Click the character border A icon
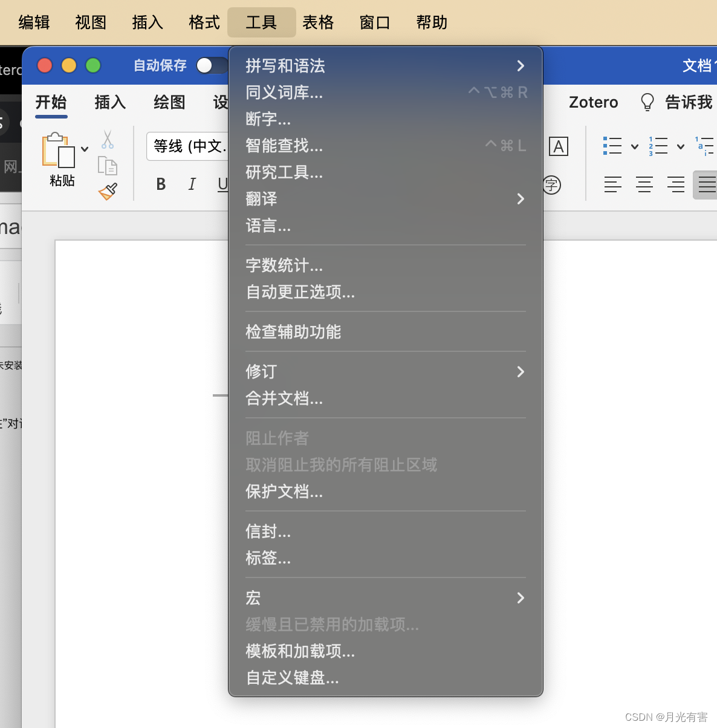The image size is (717, 728). [559, 146]
